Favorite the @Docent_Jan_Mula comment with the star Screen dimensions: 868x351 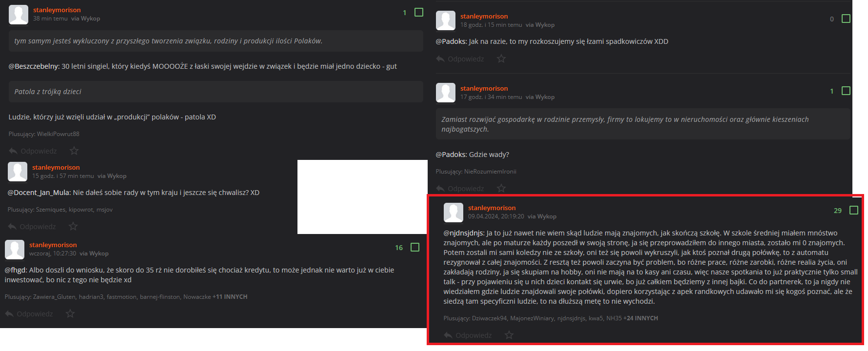pos(73,226)
